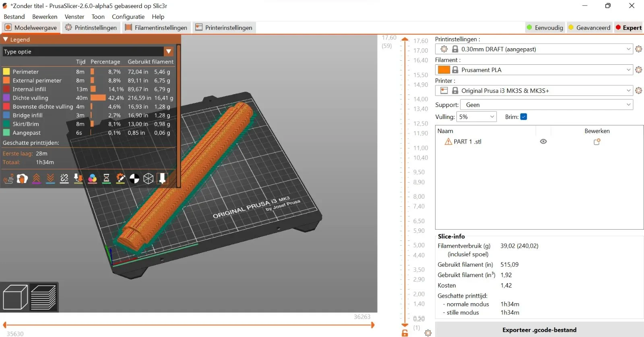
Task: Open filament preset dropdown Prusament PLA
Action: pos(534,70)
